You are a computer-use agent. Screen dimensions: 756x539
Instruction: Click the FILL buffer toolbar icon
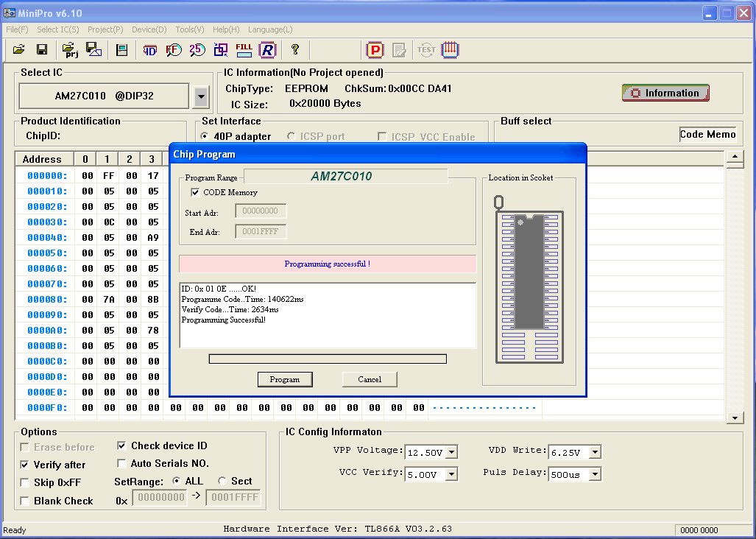click(x=244, y=49)
